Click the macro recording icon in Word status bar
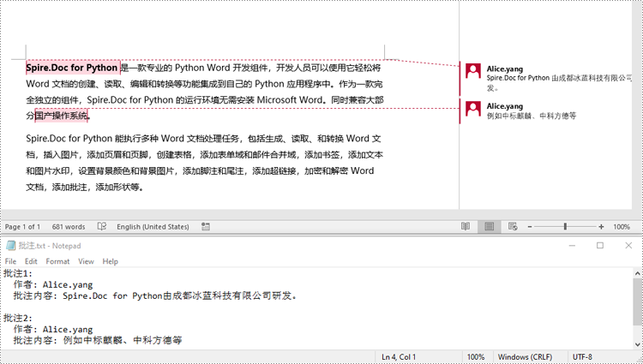This screenshot has width=643, height=364. tap(206, 226)
